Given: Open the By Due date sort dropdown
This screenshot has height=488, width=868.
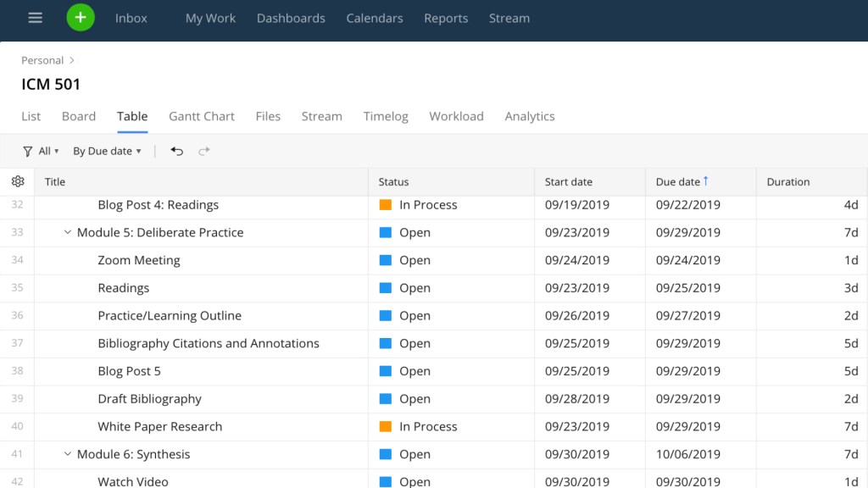Looking at the screenshot, I should 107,151.
